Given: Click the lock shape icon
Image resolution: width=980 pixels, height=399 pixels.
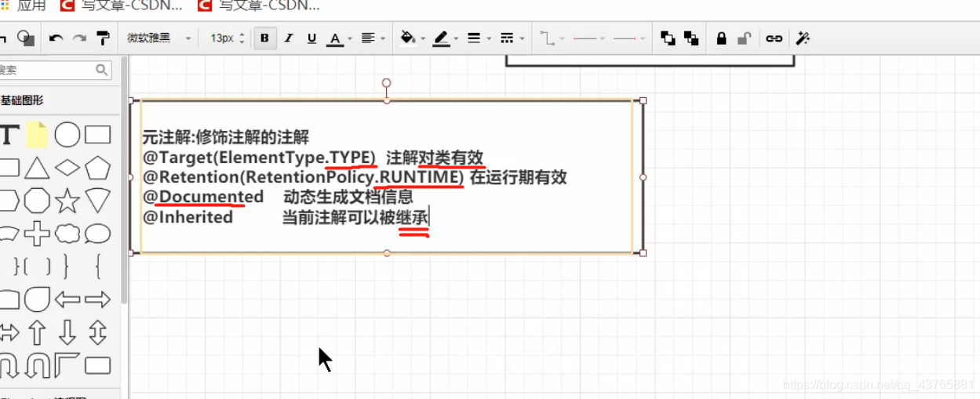Looking at the screenshot, I should coord(721,38).
